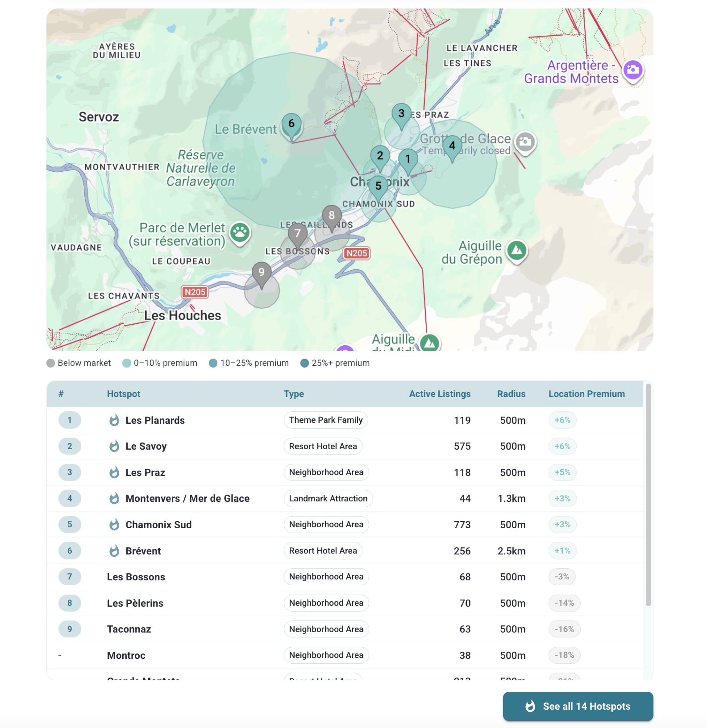Viewport: 707px width, 728px height.
Task: Sort by Location Premium column header
Action: (586, 394)
